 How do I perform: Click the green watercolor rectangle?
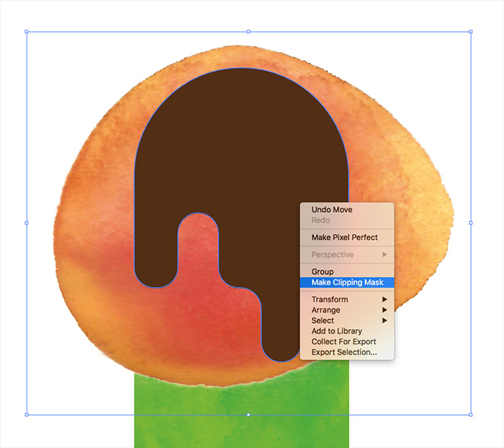pos(241,414)
